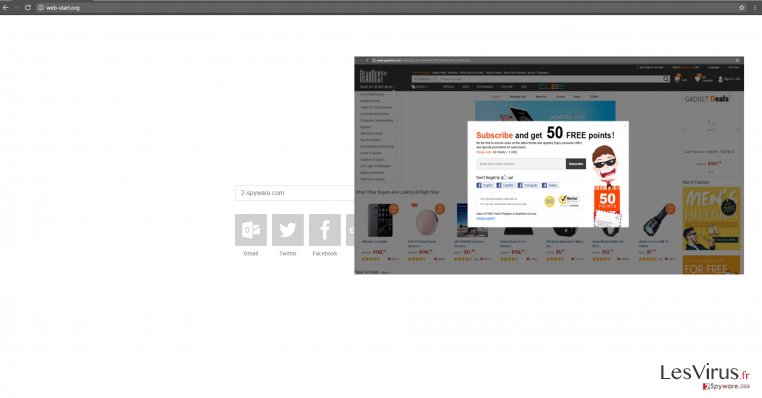Viewport: 762px width, 398px height.
Task: Open the Twitter shortcut tile
Action: pos(288,230)
